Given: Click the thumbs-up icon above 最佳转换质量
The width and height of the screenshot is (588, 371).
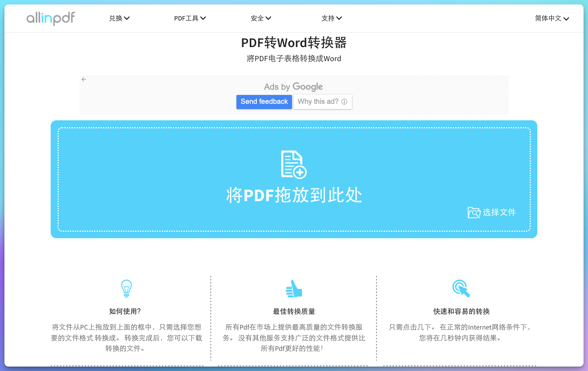Looking at the screenshot, I should [x=293, y=288].
